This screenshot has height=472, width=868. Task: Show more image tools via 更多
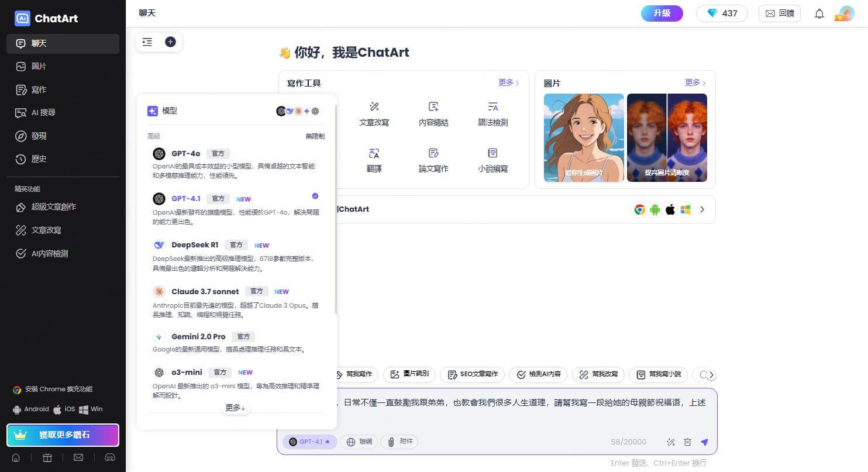[x=695, y=83]
